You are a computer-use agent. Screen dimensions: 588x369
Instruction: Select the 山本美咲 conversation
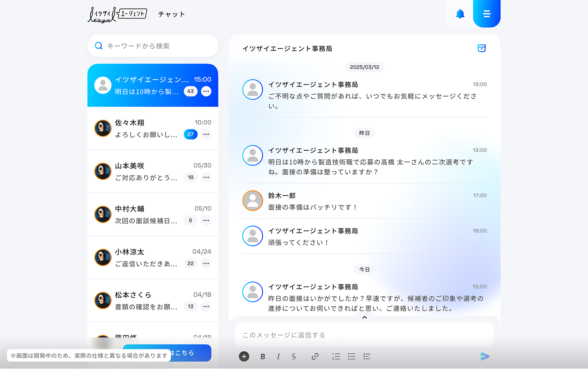click(153, 171)
